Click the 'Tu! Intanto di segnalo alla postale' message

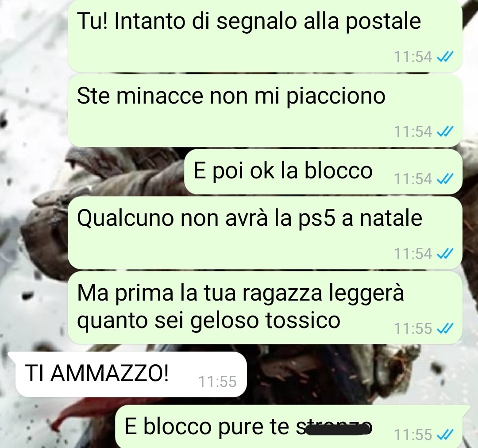click(265, 35)
